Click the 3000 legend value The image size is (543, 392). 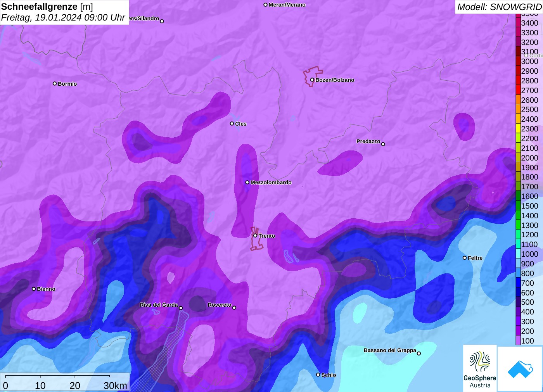tap(529, 61)
